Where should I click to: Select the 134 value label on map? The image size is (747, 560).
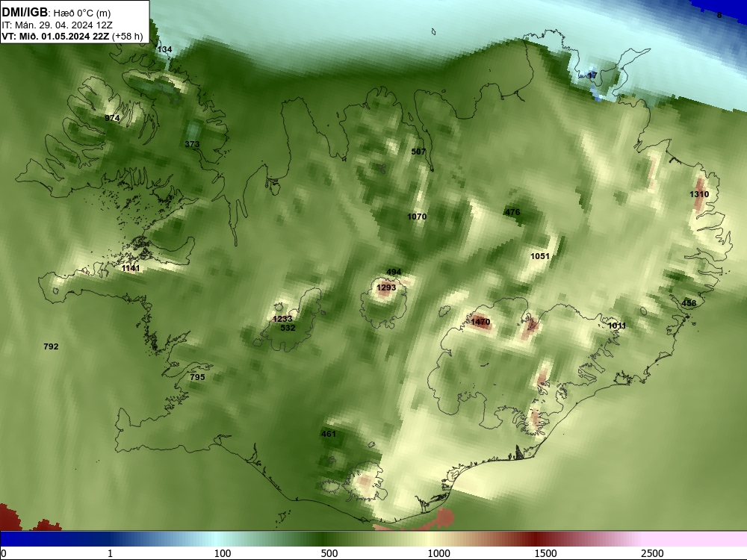164,49
